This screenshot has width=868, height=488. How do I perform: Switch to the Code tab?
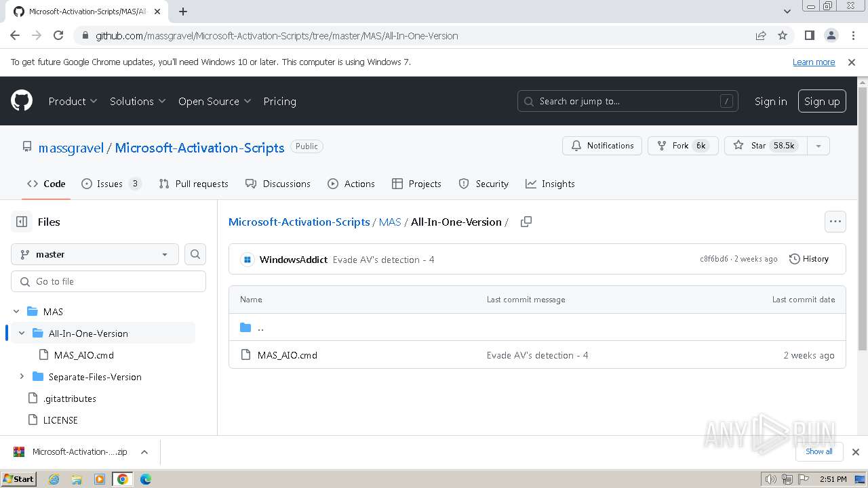tap(46, 184)
